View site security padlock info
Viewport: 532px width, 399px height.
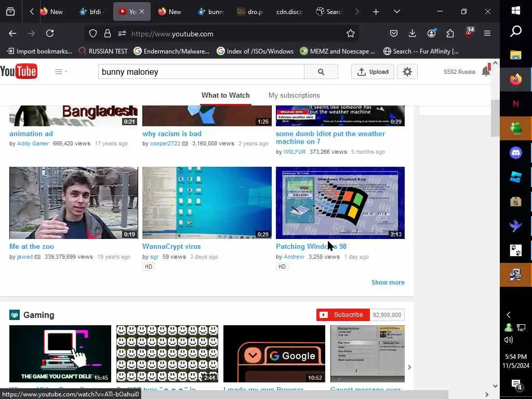(x=108, y=33)
